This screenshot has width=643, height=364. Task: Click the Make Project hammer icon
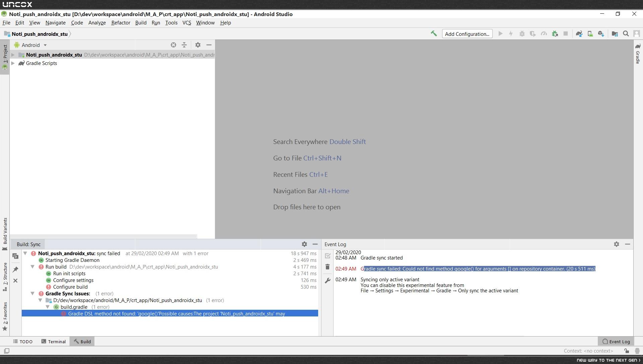434,33
